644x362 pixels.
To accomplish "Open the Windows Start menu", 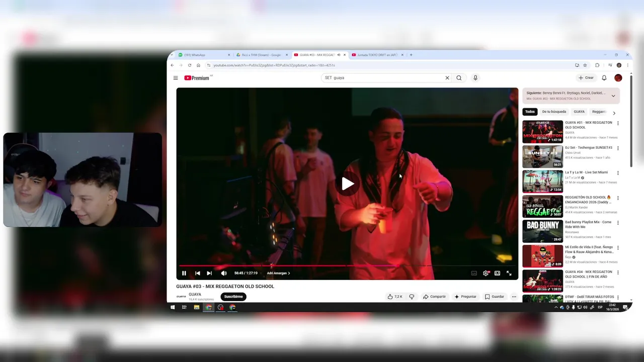I will (x=173, y=307).
